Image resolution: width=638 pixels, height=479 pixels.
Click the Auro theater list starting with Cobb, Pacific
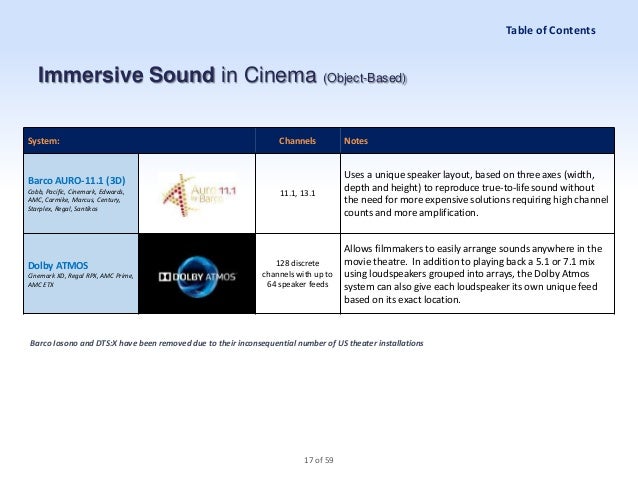(x=76, y=200)
